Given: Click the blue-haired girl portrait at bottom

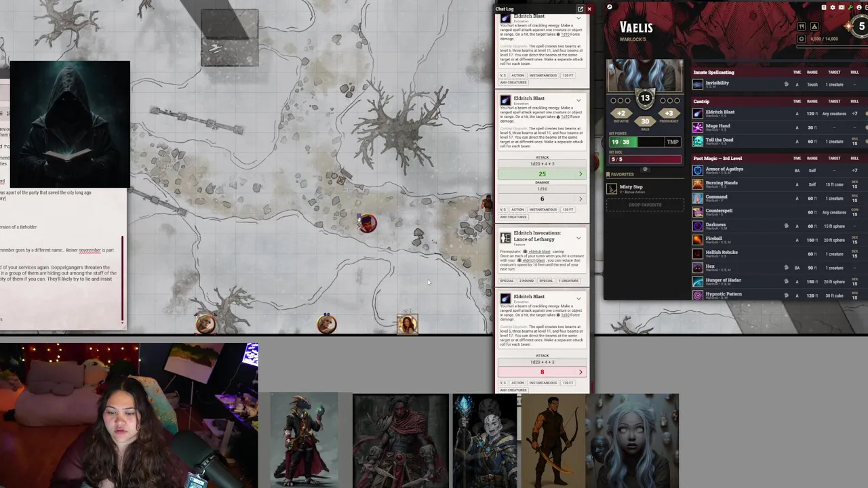Looking at the screenshot, I should (633, 441).
